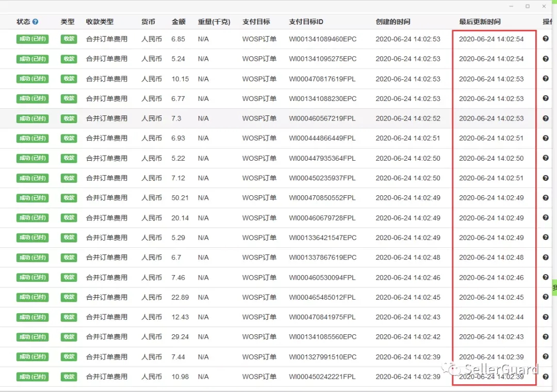
Task: Click help icon in row WI000450235937FPL
Action: 546,178
